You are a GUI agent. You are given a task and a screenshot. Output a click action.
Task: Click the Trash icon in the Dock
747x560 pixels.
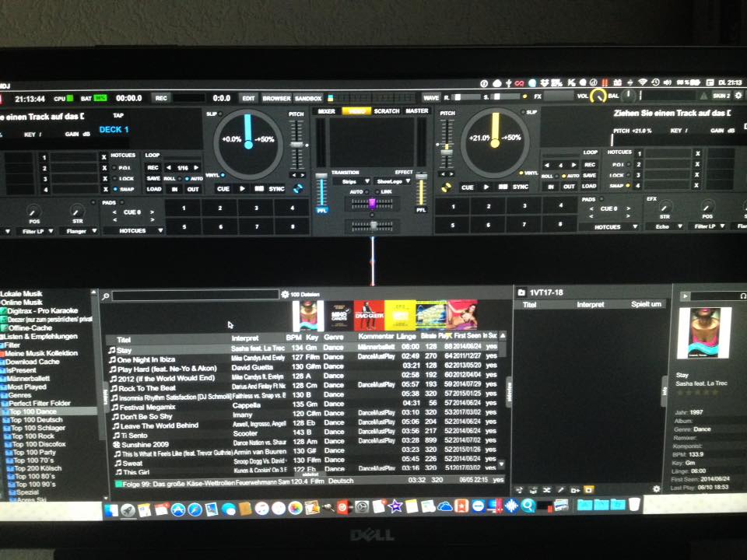(x=634, y=504)
